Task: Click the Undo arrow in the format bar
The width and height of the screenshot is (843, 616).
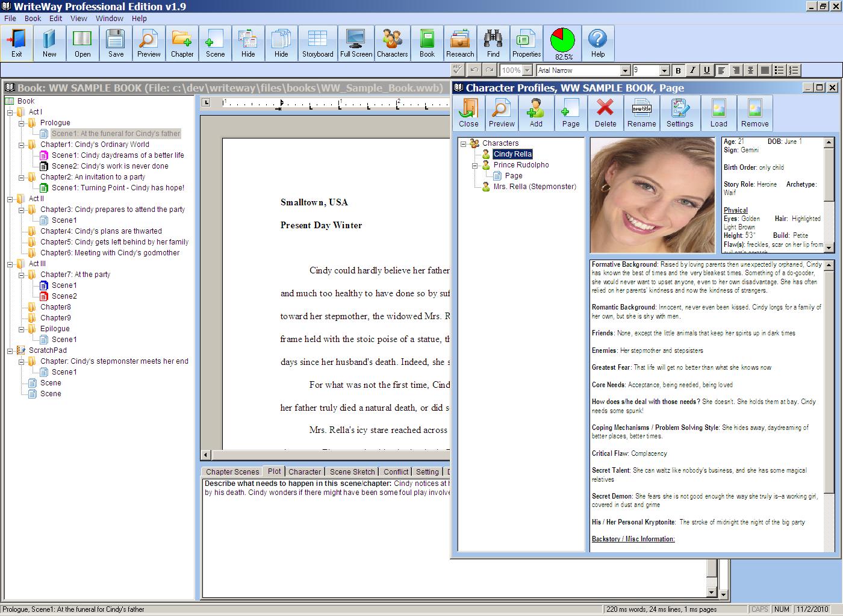Action: (474, 70)
